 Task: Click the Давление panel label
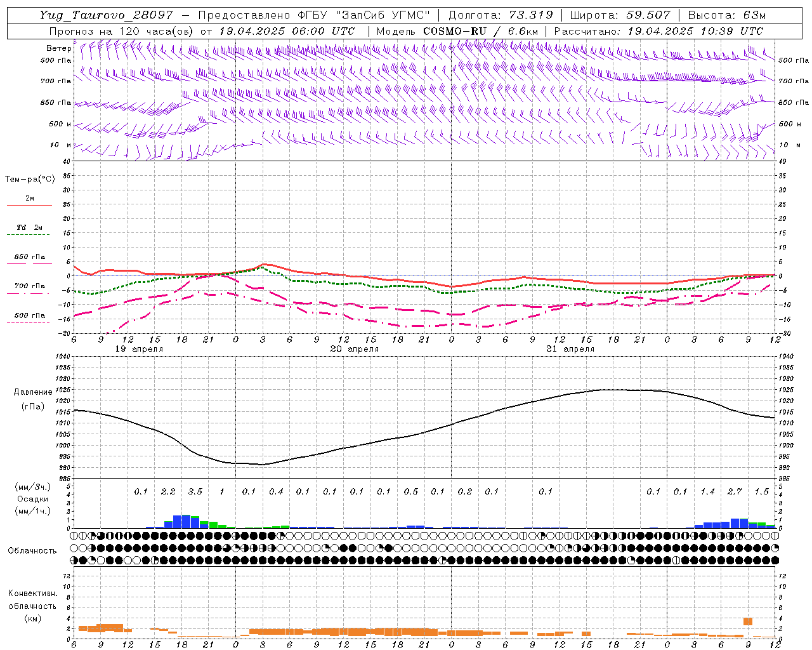[x=33, y=392]
